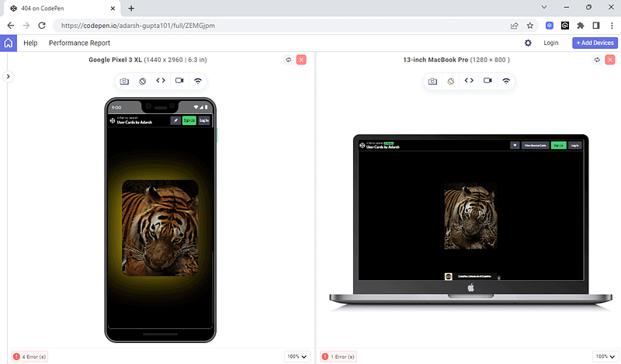Reload the Google Pixel 3 XL device view
This screenshot has height=364, width=621.
pos(288,60)
